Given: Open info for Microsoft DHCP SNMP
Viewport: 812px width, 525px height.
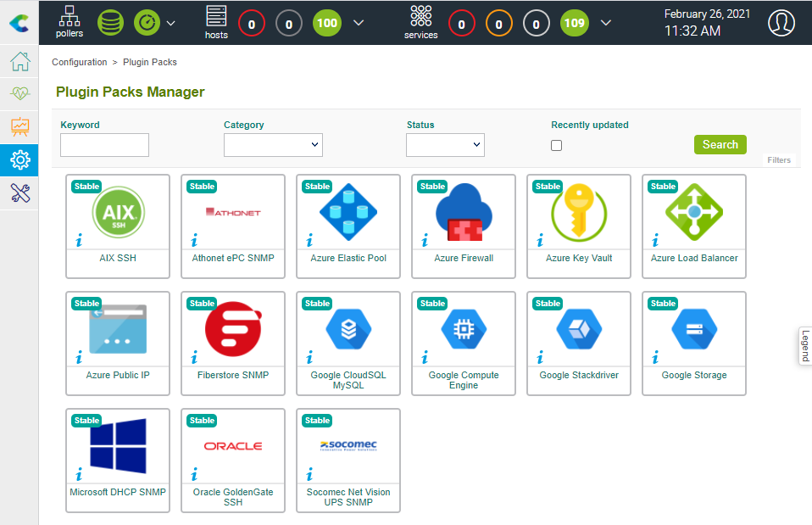Looking at the screenshot, I should pyautogui.click(x=79, y=475).
